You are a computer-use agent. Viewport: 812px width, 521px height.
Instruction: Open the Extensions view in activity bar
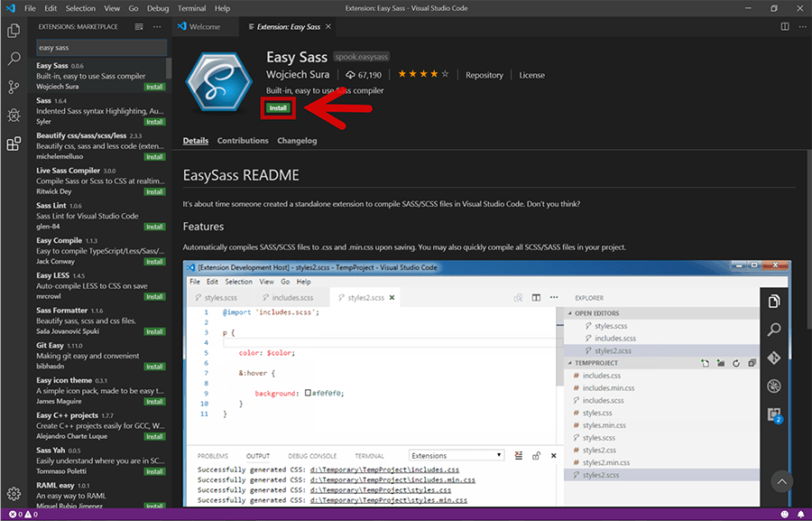click(14, 143)
